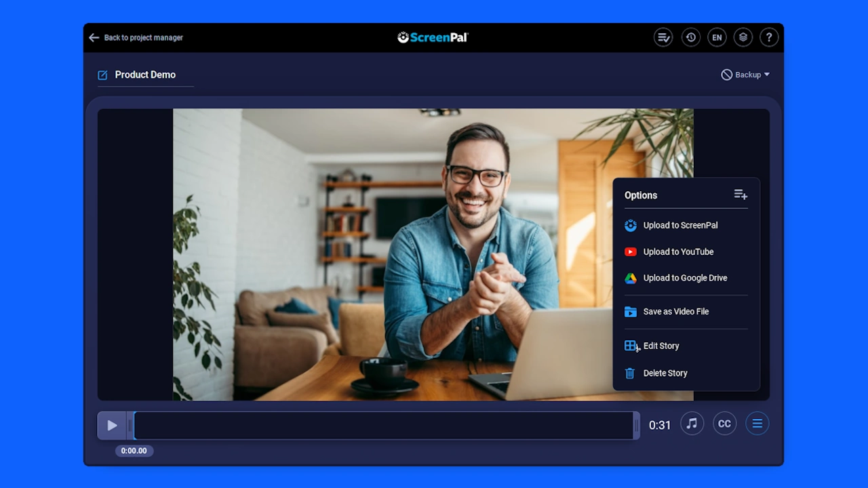
Task: Click the edit pencil beside Product Demo
Action: point(102,75)
